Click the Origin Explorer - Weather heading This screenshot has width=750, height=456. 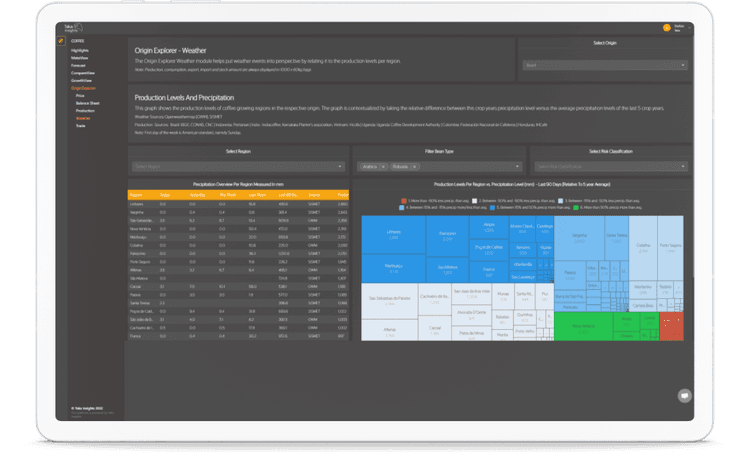coord(170,50)
